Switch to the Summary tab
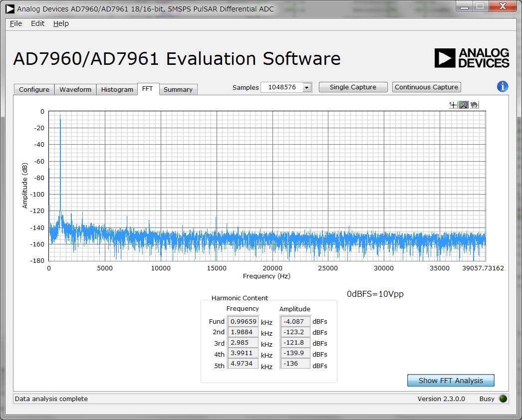 click(178, 89)
